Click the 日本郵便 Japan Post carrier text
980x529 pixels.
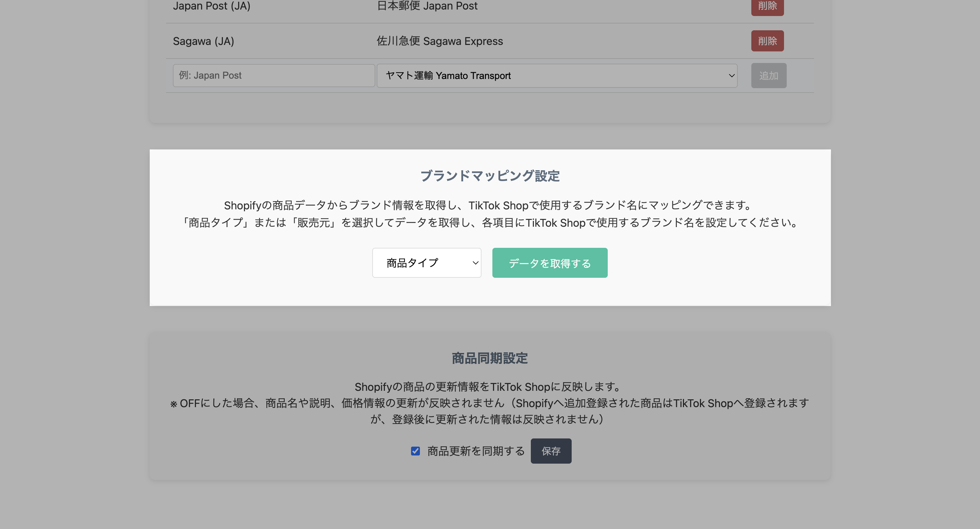coord(427,6)
